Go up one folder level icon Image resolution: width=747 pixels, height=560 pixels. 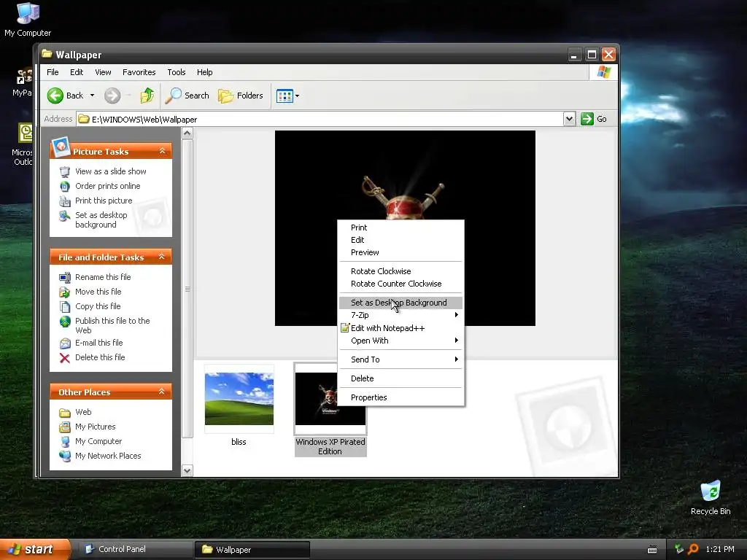click(147, 96)
